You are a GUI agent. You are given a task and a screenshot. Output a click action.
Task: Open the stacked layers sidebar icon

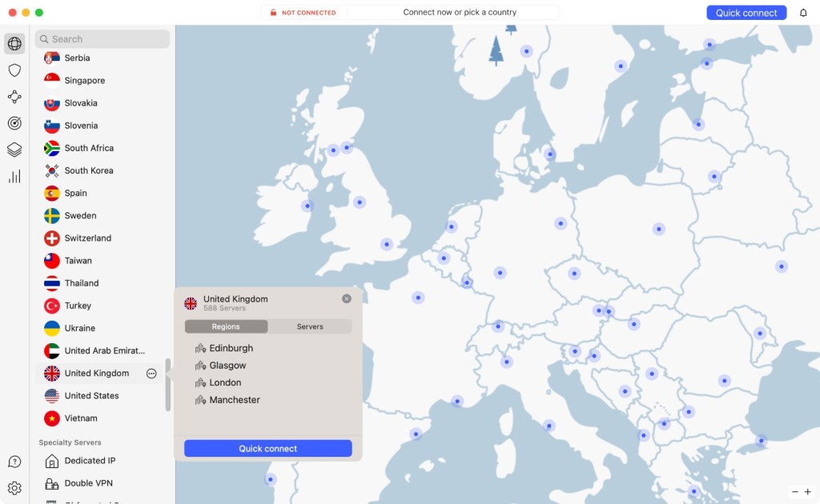[x=14, y=150]
